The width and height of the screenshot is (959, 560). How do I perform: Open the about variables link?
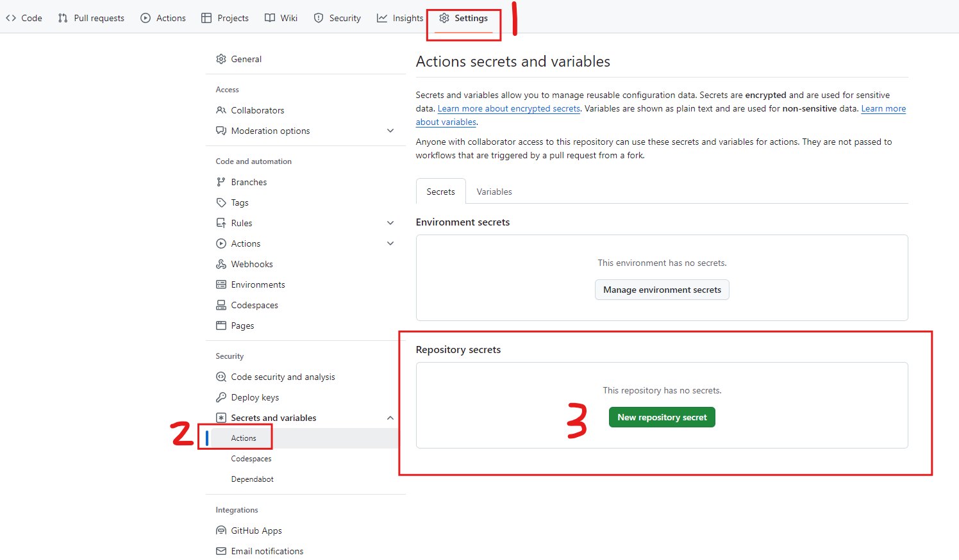point(446,122)
